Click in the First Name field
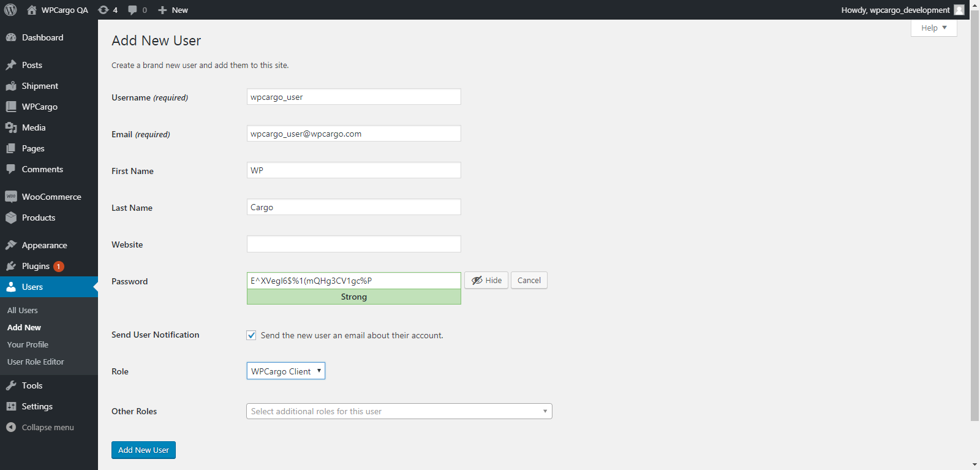The image size is (980, 470). 354,170
